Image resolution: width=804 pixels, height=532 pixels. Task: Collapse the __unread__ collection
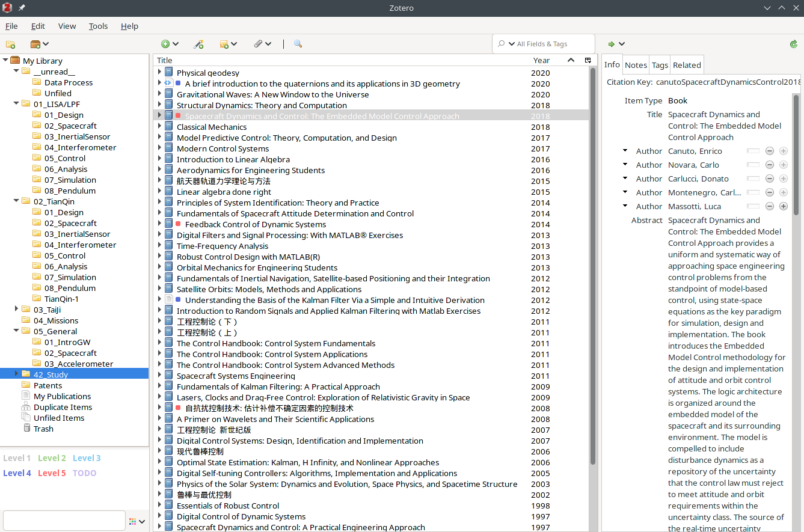point(16,72)
